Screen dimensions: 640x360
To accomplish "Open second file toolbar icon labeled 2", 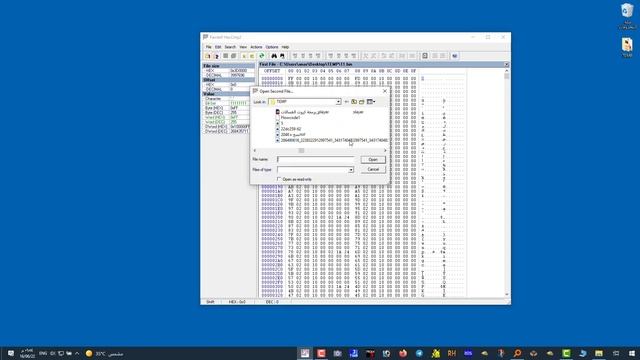I will click(216, 56).
